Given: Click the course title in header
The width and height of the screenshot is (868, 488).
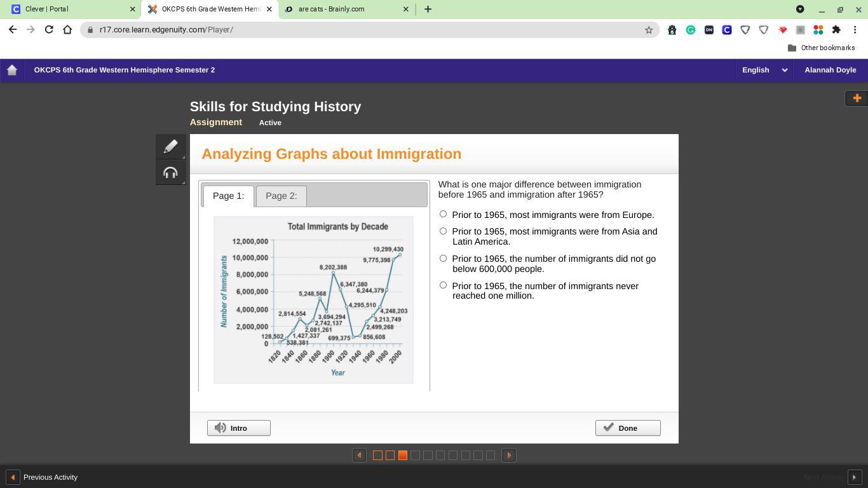Looking at the screenshot, I should [125, 70].
